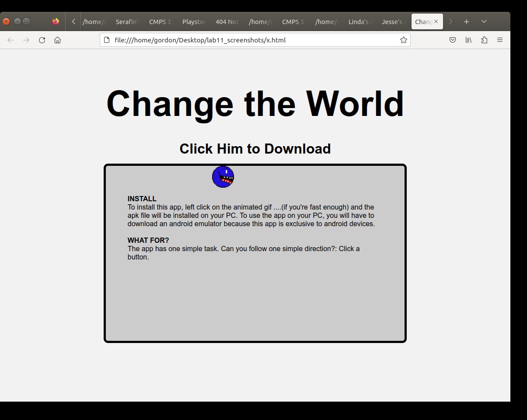
Task: Go to the Firefox home page
Action: tap(57, 40)
